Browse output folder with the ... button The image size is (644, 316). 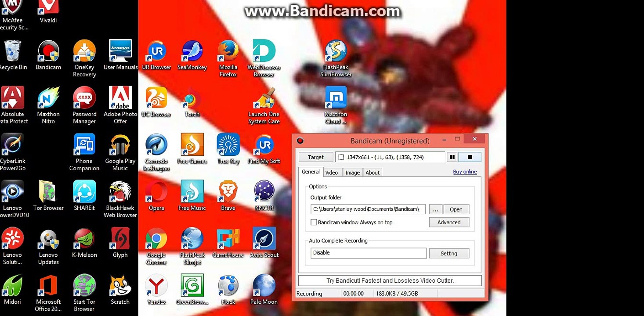435,209
